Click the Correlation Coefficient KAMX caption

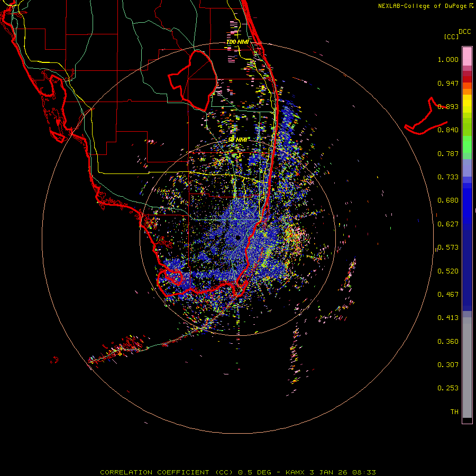238,472
